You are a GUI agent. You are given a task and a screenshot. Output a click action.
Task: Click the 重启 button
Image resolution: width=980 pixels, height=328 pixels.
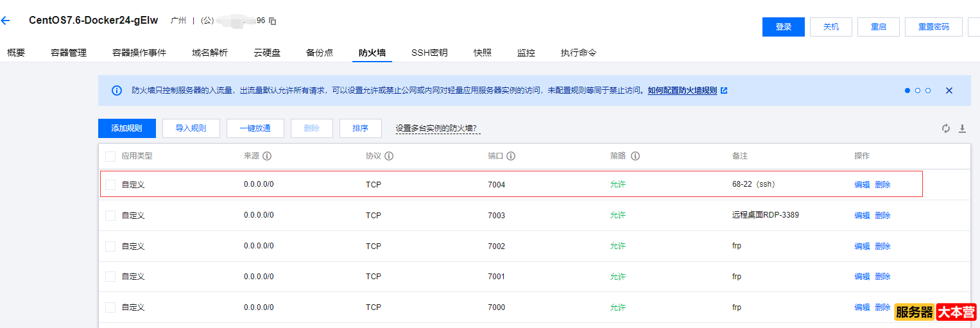click(879, 27)
